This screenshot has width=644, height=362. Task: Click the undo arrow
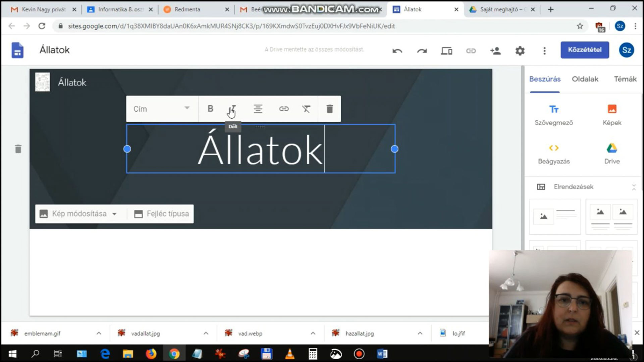pyautogui.click(x=397, y=51)
